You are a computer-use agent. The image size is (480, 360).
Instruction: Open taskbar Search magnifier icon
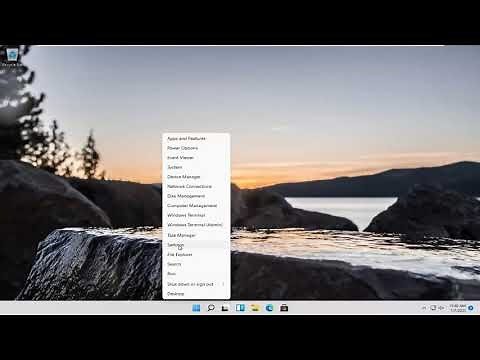tap(211, 308)
